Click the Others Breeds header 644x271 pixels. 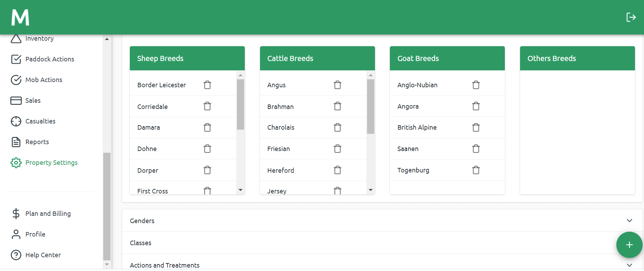[577, 58]
